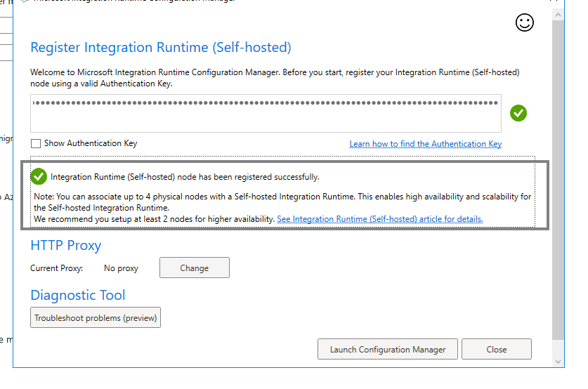Click the HTTP Proxy section heading
The image size is (588, 389).
tap(66, 246)
